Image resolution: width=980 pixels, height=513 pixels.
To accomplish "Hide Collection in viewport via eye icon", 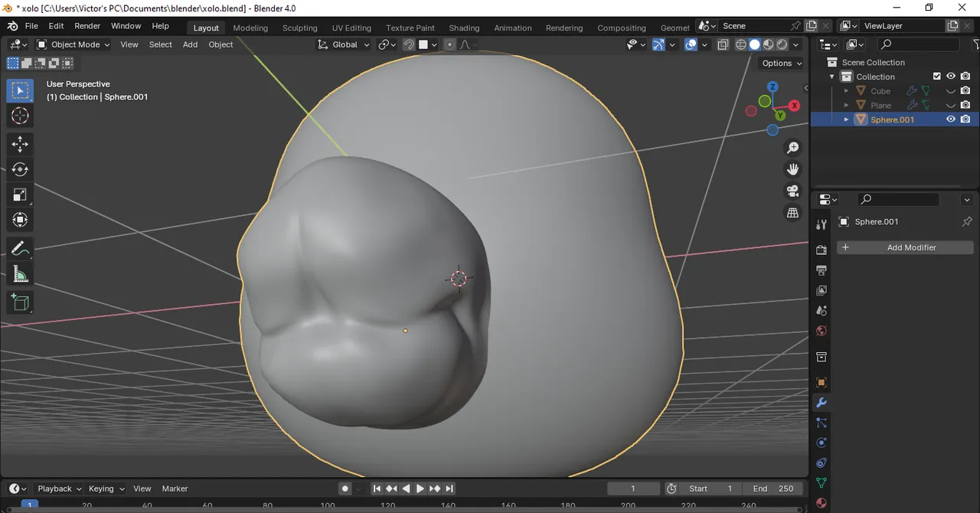I will (x=951, y=77).
